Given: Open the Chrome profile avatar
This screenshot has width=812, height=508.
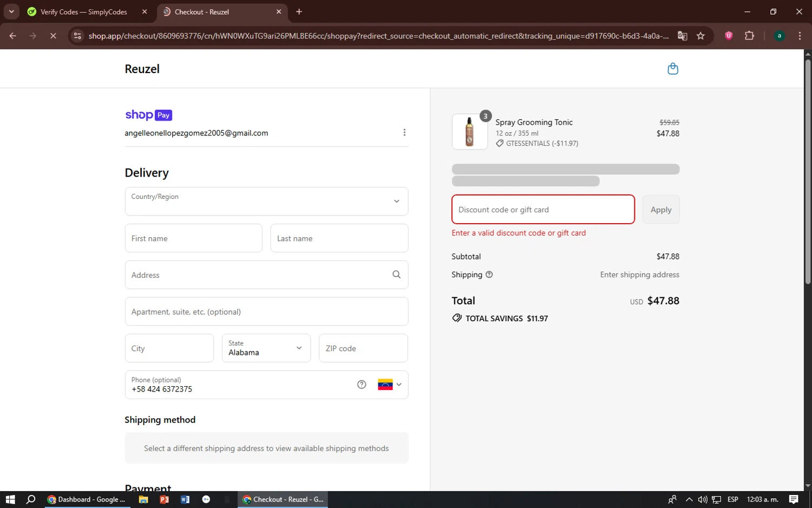Looking at the screenshot, I should (780, 36).
